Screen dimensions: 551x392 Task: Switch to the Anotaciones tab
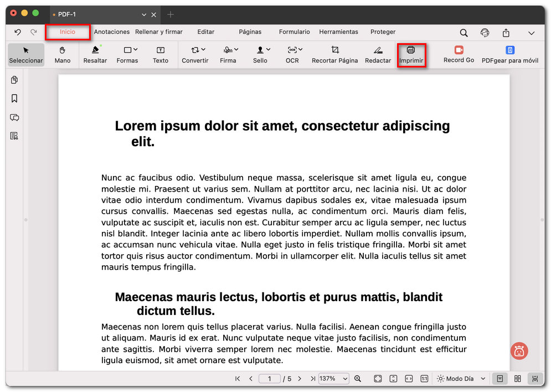pyautogui.click(x=112, y=32)
